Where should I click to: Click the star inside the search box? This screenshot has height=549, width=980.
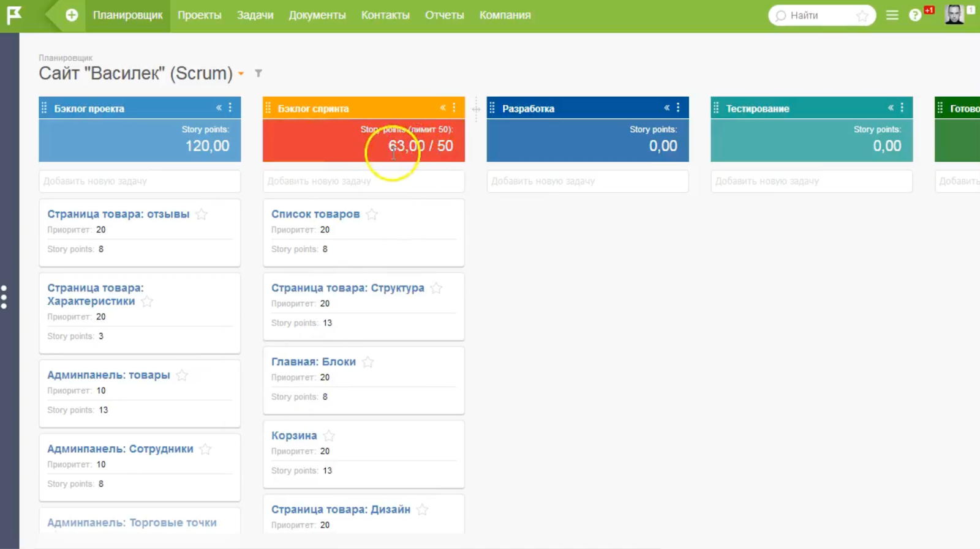click(x=862, y=16)
